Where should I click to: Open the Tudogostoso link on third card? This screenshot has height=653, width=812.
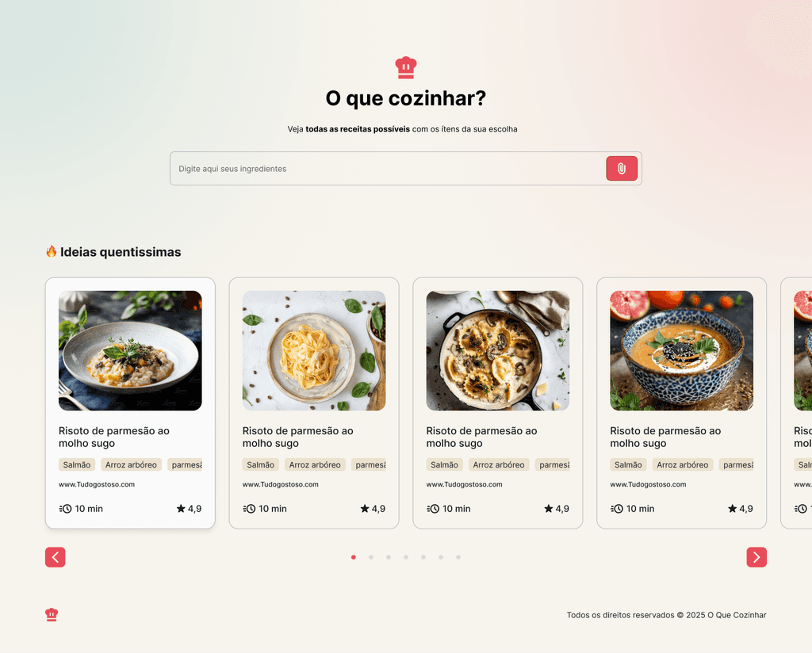coord(465,484)
